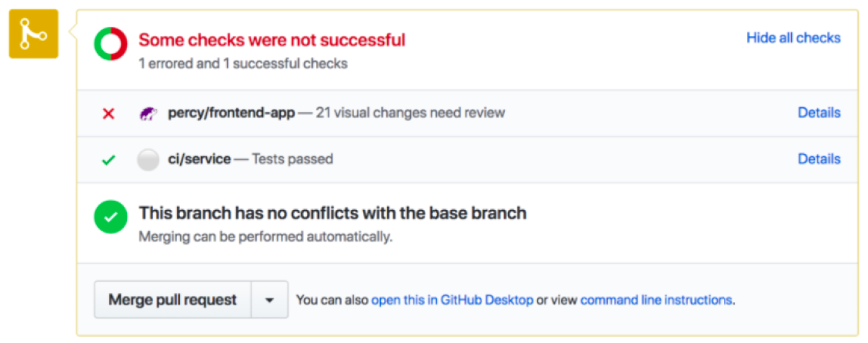Click the Tests passed status text
Image resolution: width=868 pixels, height=343 pixels.
point(292,159)
